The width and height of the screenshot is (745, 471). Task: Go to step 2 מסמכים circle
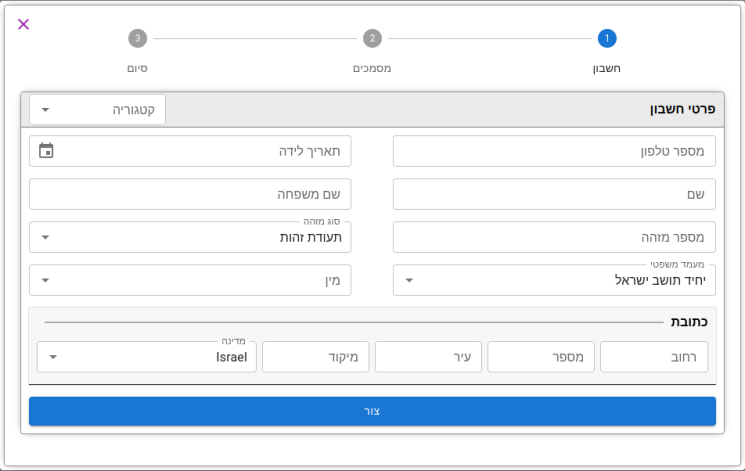[x=372, y=38]
